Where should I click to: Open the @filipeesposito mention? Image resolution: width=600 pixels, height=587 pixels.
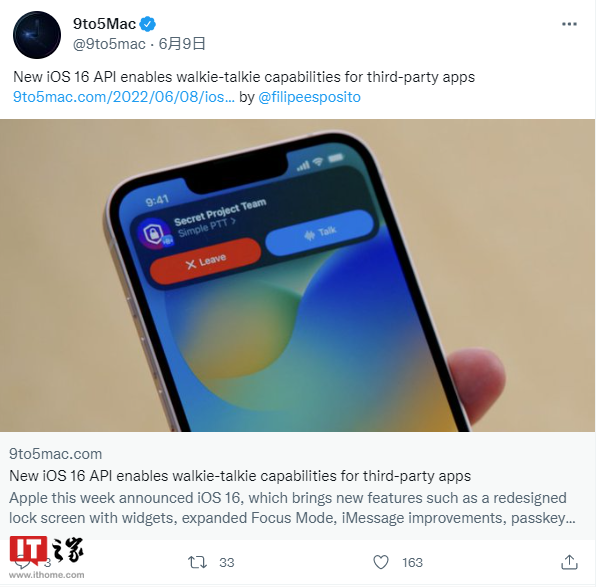(x=309, y=97)
